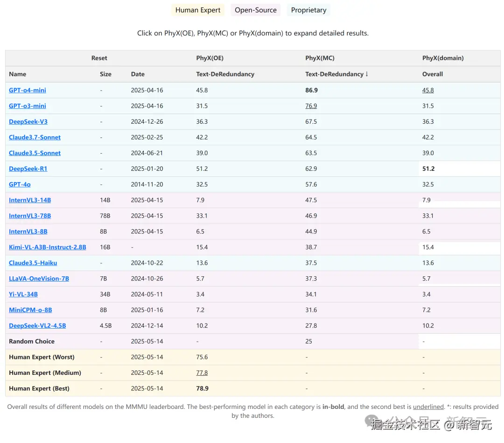
Task: Open the Claude3.7-Sonnet link
Action: click(35, 138)
